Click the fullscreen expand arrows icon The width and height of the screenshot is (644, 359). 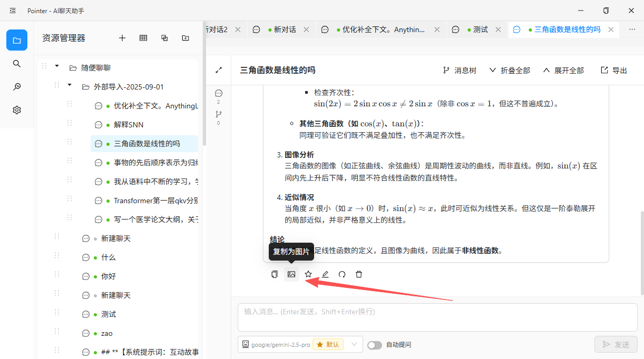coord(219,70)
